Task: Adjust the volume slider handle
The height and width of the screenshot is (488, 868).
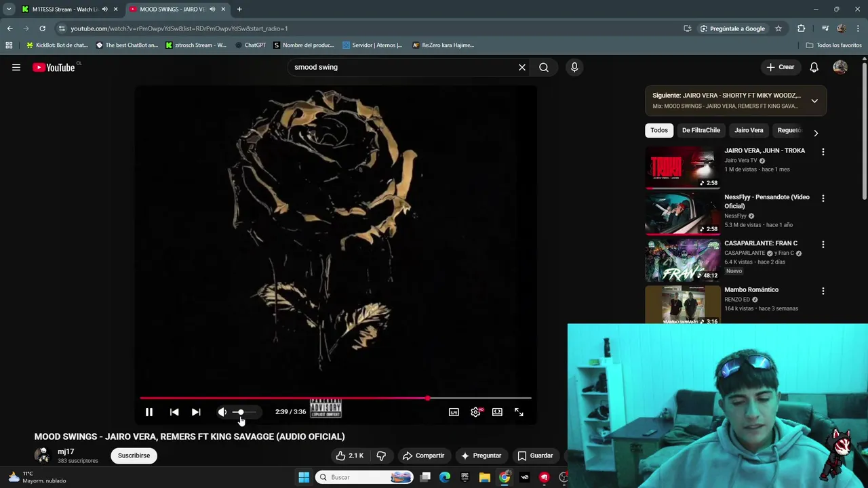Action: [240, 412]
